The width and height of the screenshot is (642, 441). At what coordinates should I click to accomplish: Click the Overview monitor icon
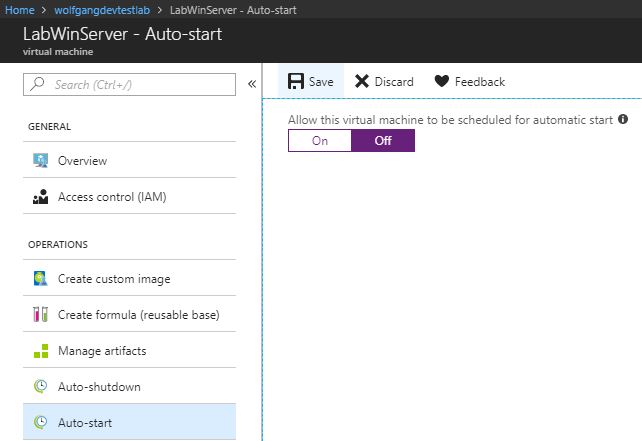tap(41, 161)
